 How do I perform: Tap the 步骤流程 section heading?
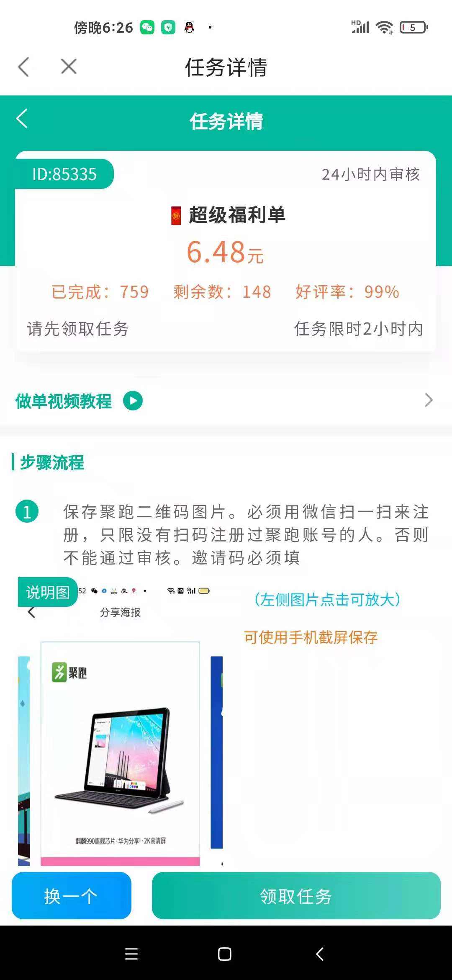[52, 463]
